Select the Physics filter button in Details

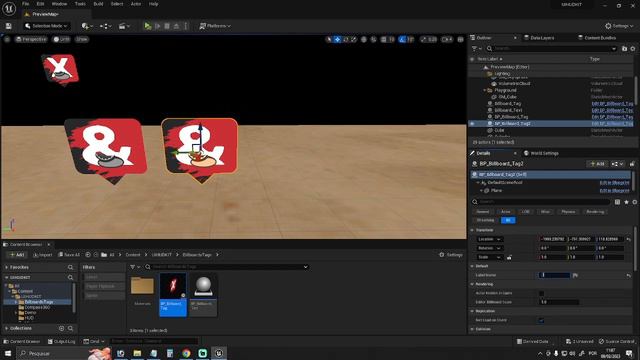[x=568, y=211]
